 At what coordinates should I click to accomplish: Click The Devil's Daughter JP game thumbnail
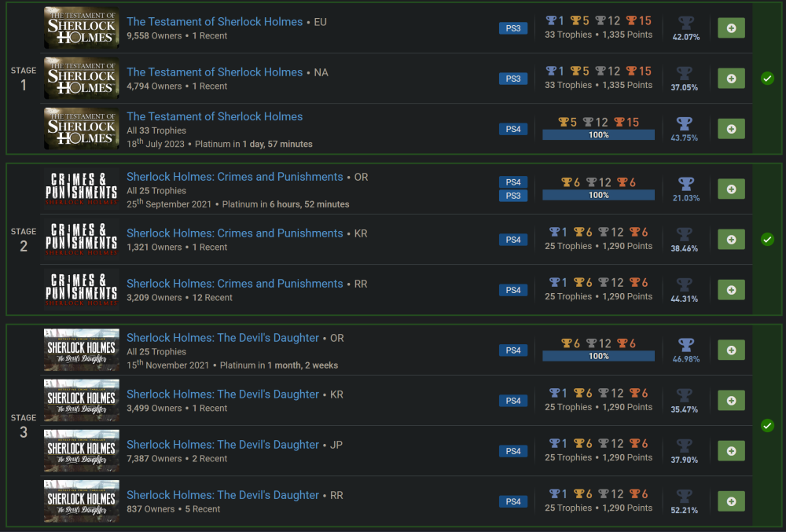point(82,451)
